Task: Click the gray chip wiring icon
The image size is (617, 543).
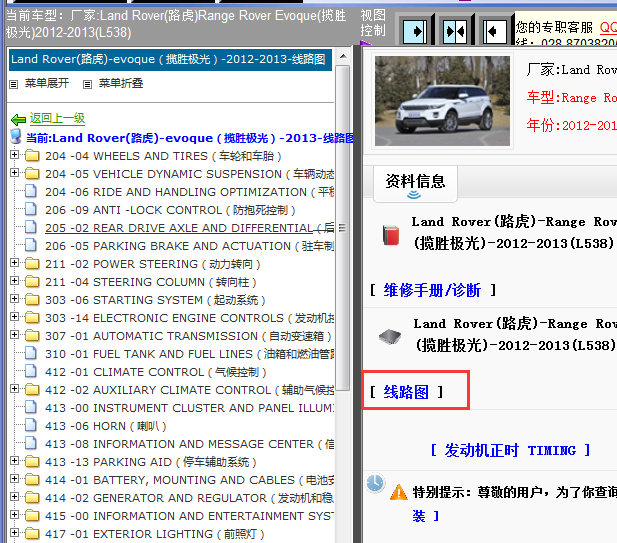Action: [390, 336]
